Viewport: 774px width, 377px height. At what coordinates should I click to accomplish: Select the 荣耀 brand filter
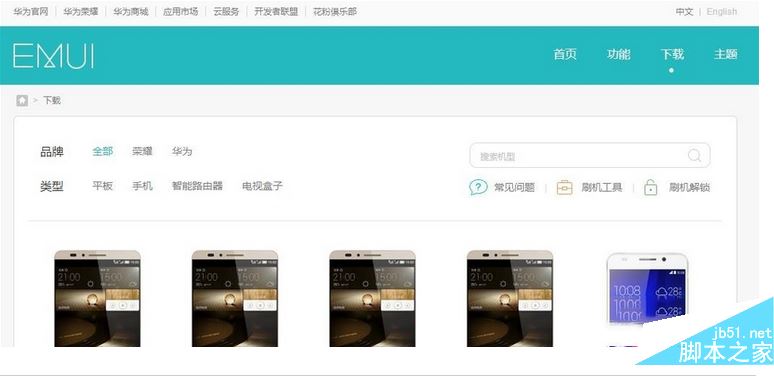coord(142,151)
